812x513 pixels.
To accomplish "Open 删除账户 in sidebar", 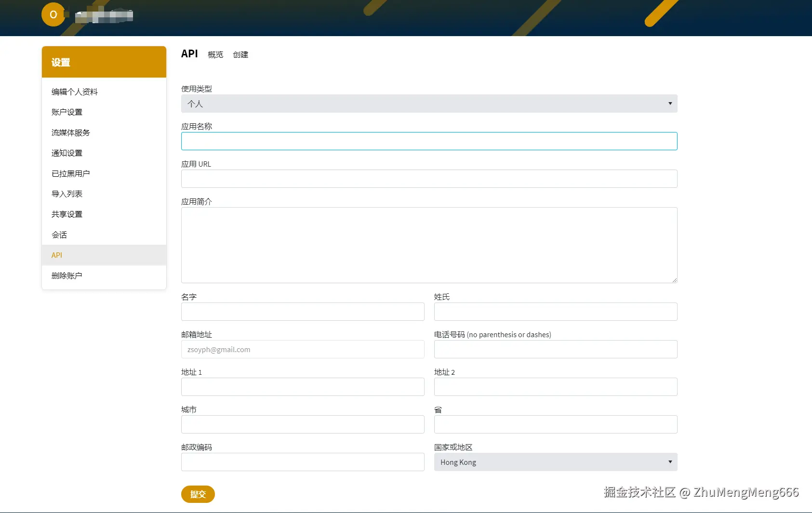I will (104, 276).
